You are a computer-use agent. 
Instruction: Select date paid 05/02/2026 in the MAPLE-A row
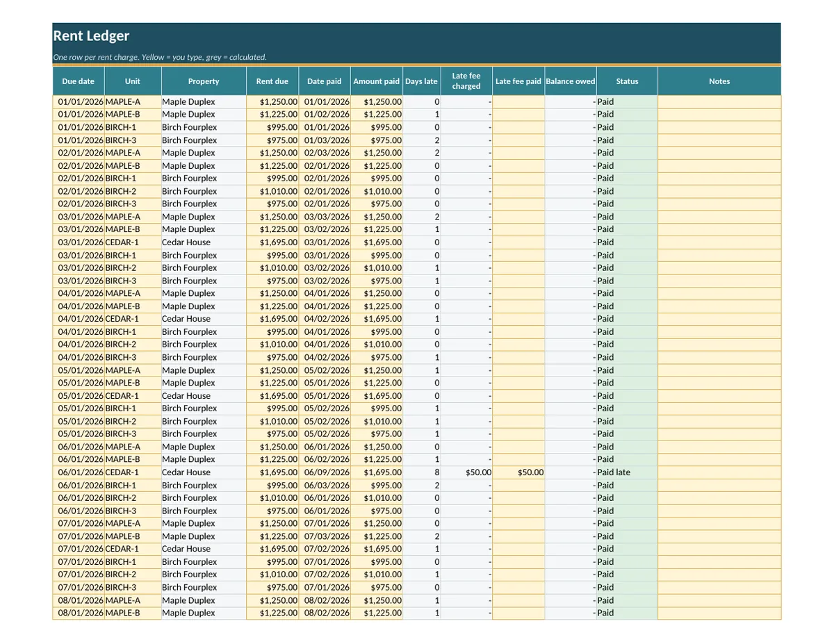325,370
